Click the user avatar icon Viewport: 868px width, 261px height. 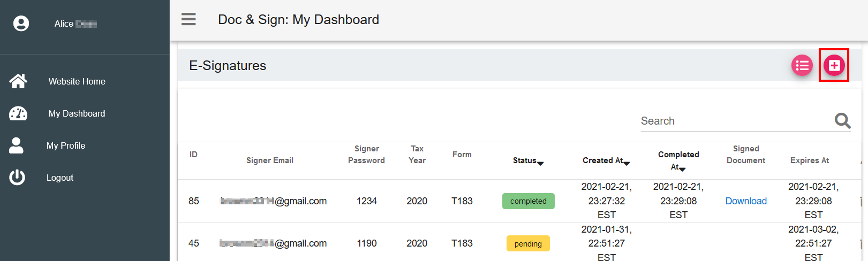(21, 24)
